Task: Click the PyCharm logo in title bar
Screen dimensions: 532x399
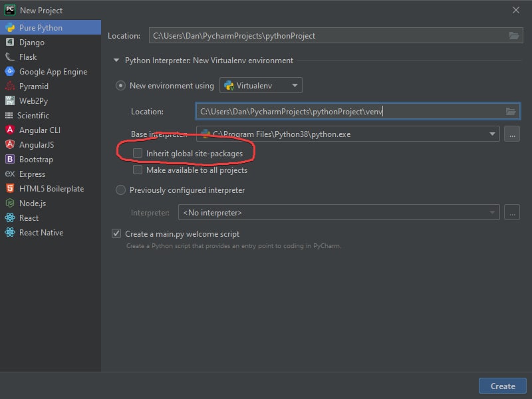Action: [10, 10]
